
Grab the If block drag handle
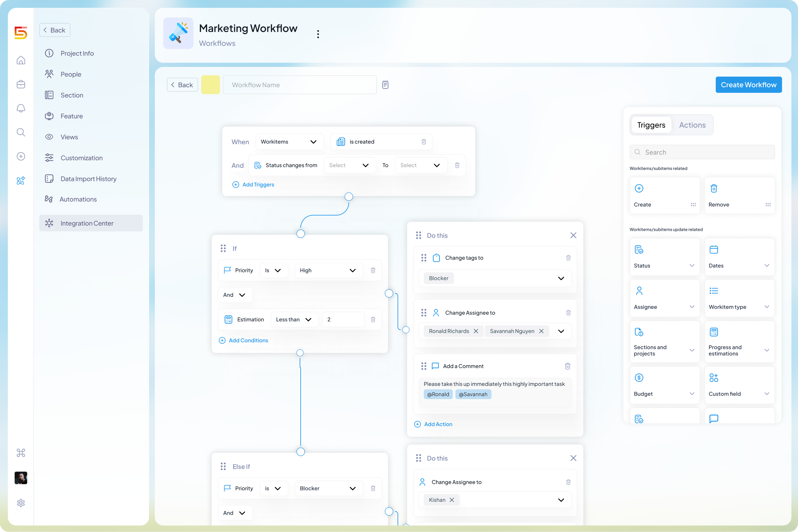(223, 248)
